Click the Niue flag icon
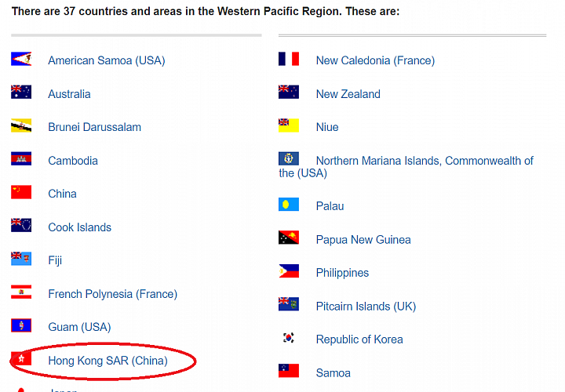The image size is (565, 392). coord(289,125)
